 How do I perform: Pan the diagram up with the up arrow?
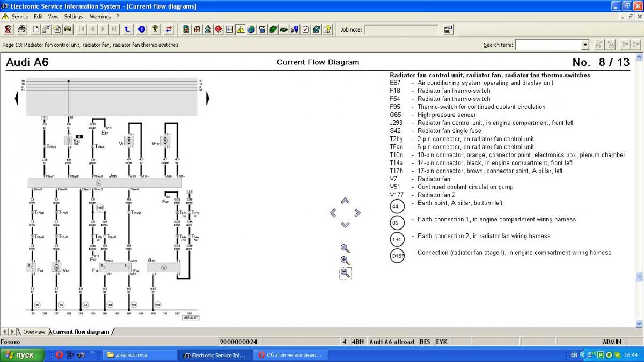pyautogui.click(x=345, y=201)
